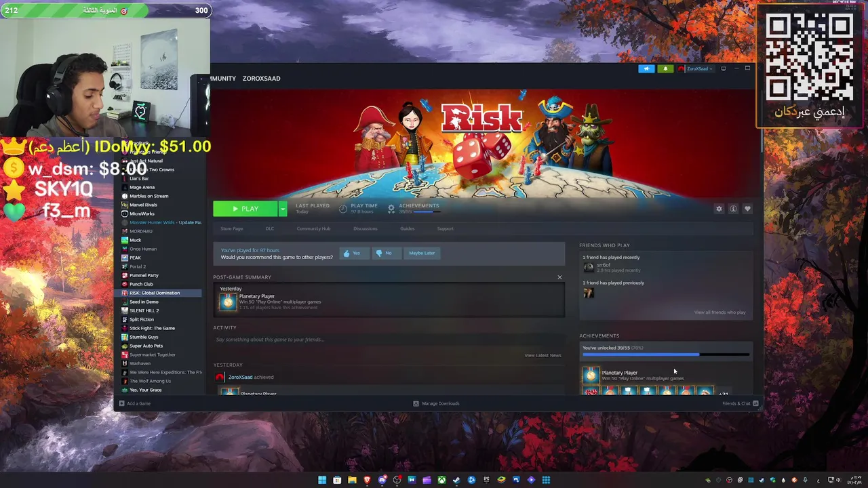
Task: Open Manage Downloads
Action: (436, 403)
